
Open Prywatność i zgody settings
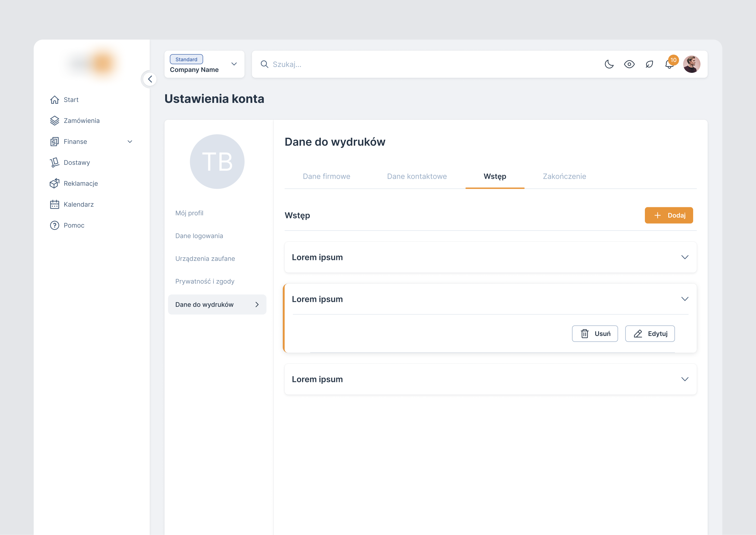tap(205, 281)
